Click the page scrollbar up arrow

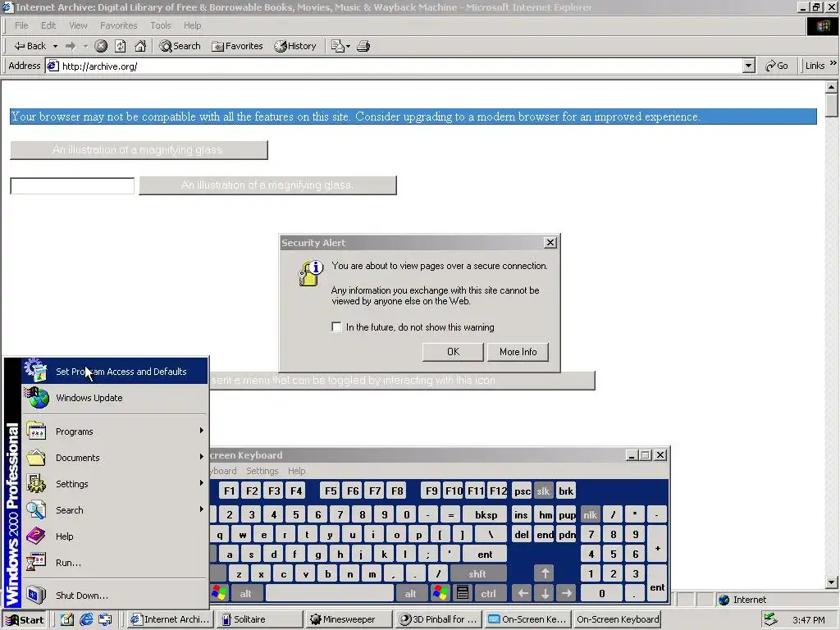point(832,86)
